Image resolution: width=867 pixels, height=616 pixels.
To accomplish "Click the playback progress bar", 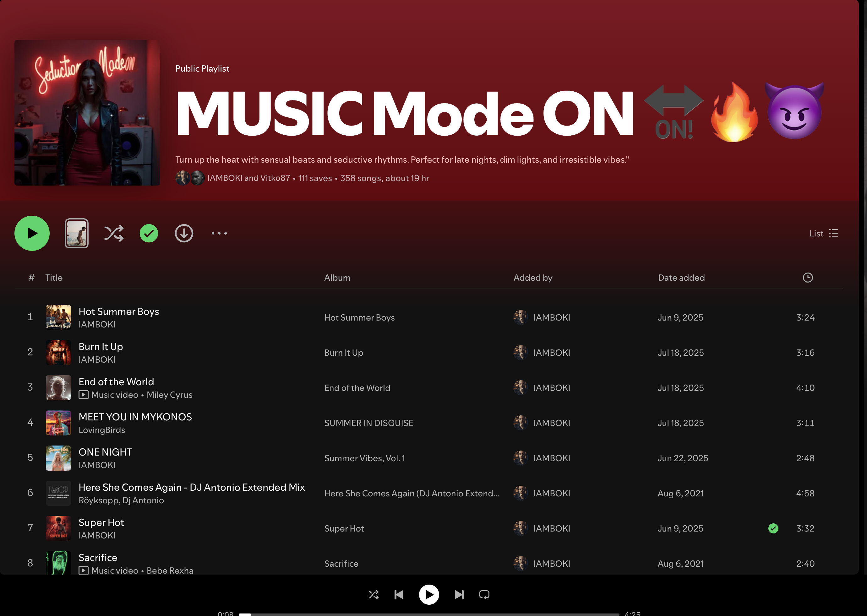I will [x=429, y=614].
